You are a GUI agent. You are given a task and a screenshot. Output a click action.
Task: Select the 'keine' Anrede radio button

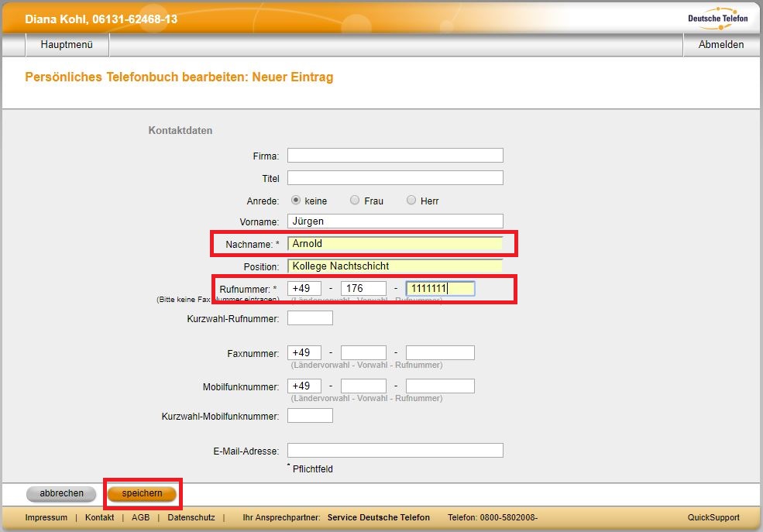(x=295, y=200)
